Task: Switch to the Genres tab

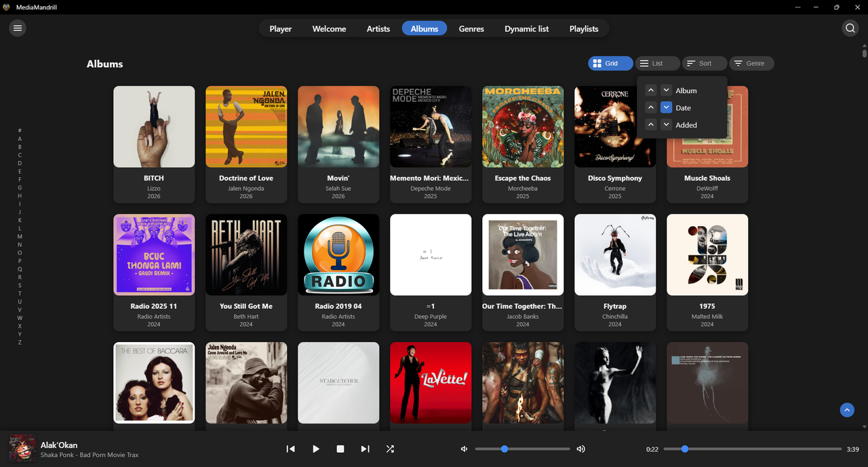Action: (x=471, y=29)
